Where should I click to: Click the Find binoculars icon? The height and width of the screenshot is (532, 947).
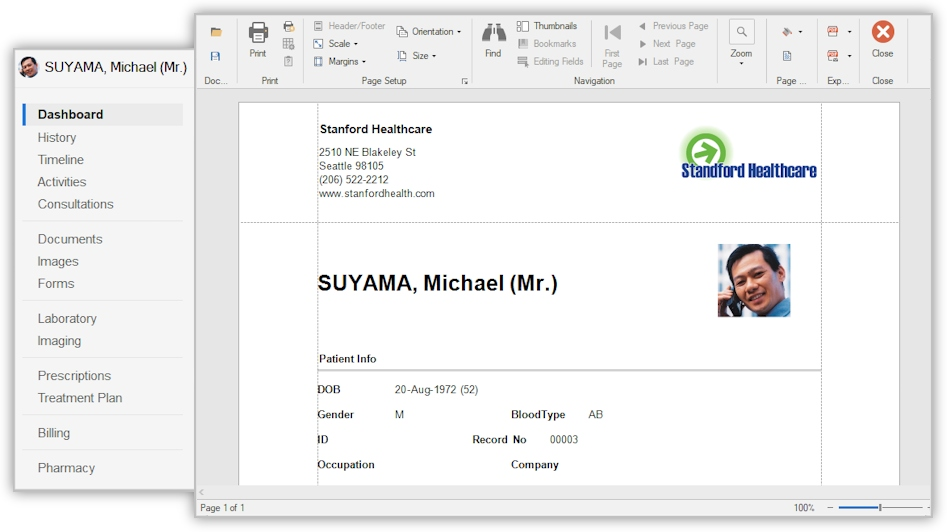493,33
